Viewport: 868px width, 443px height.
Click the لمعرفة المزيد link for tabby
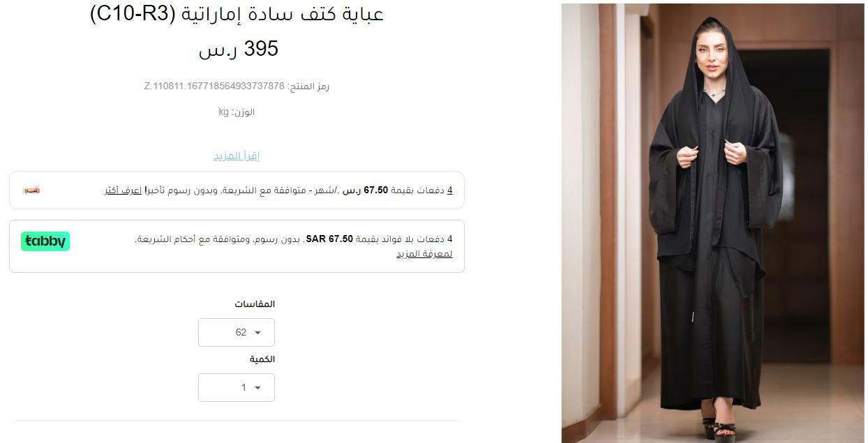coord(424,254)
